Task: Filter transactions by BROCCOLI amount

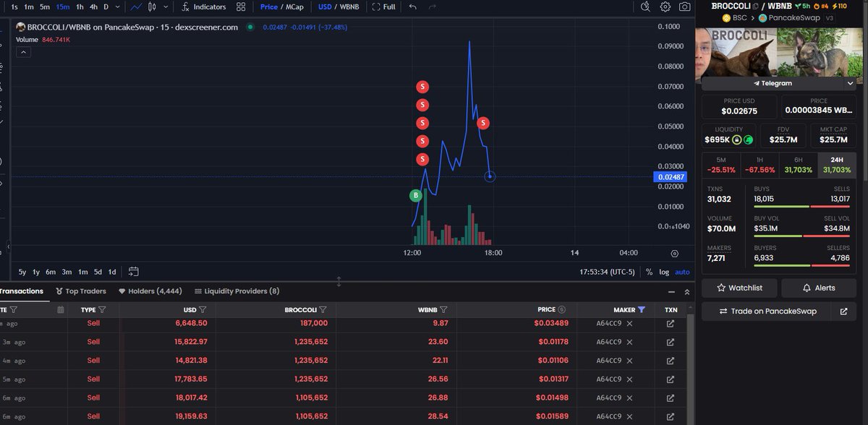Action: (x=323, y=309)
